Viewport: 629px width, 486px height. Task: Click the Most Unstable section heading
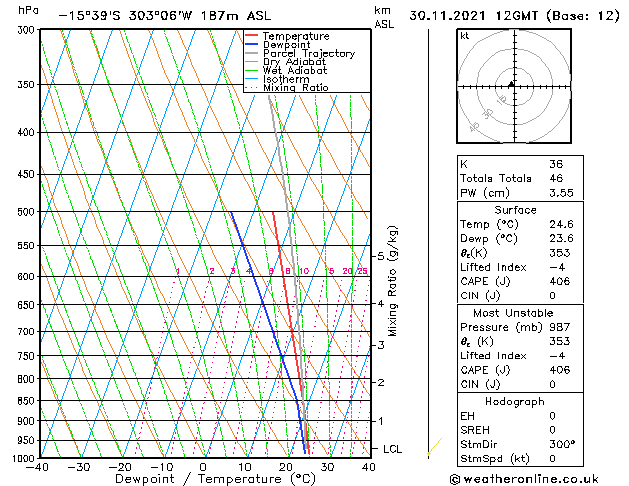513,313
